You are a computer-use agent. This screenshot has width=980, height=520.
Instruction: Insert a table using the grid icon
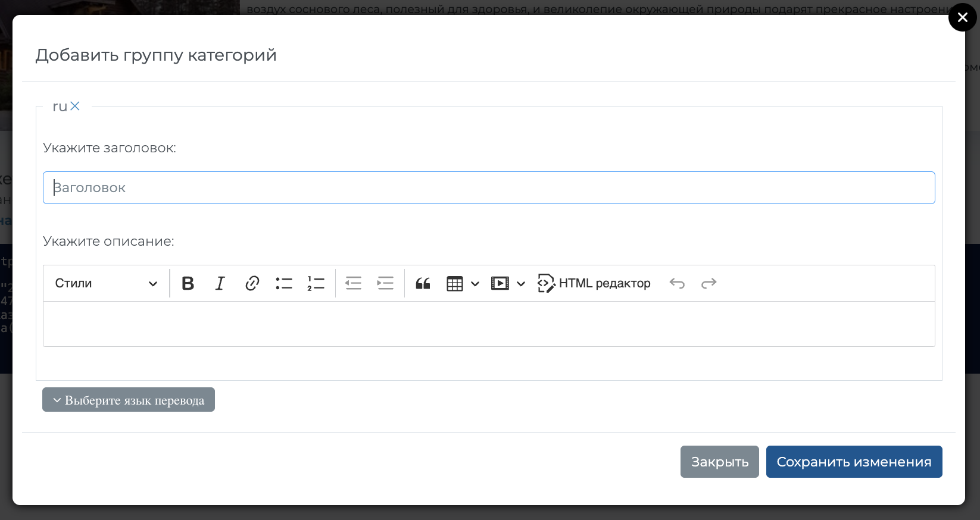click(x=455, y=284)
